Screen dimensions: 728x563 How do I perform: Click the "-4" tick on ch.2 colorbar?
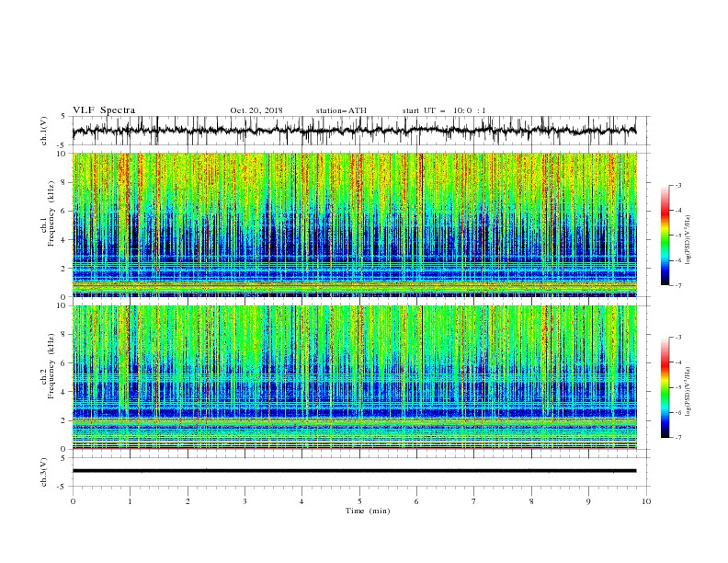click(x=677, y=362)
